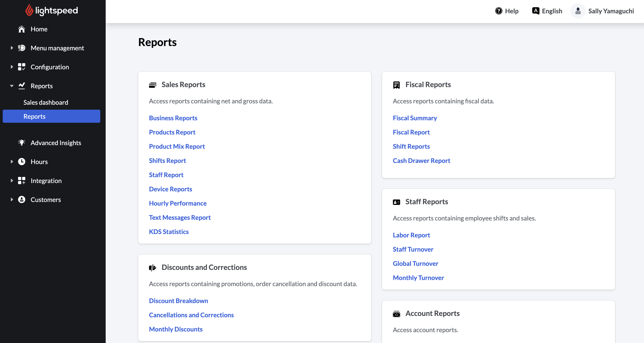Open the Business Reports link
This screenshot has width=644, height=343.
pos(173,118)
